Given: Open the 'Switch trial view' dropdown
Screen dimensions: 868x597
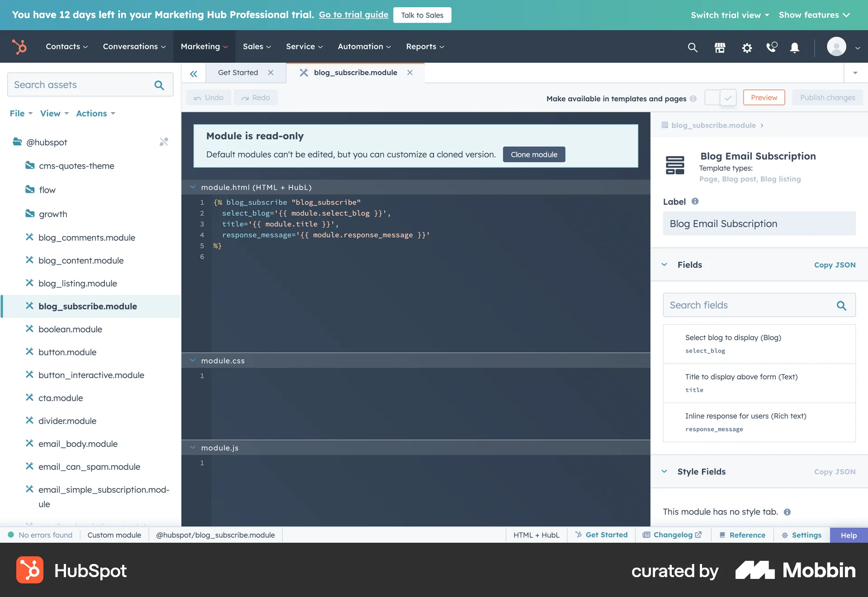Looking at the screenshot, I should [729, 15].
